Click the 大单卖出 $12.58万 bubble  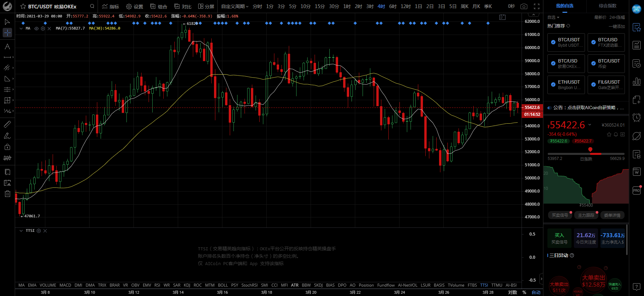tap(593, 281)
